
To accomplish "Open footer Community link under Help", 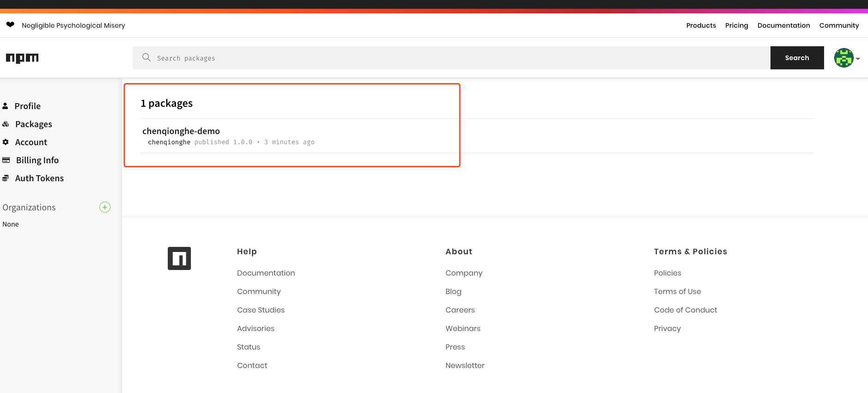I will pyautogui.click(x=259, y=291).
